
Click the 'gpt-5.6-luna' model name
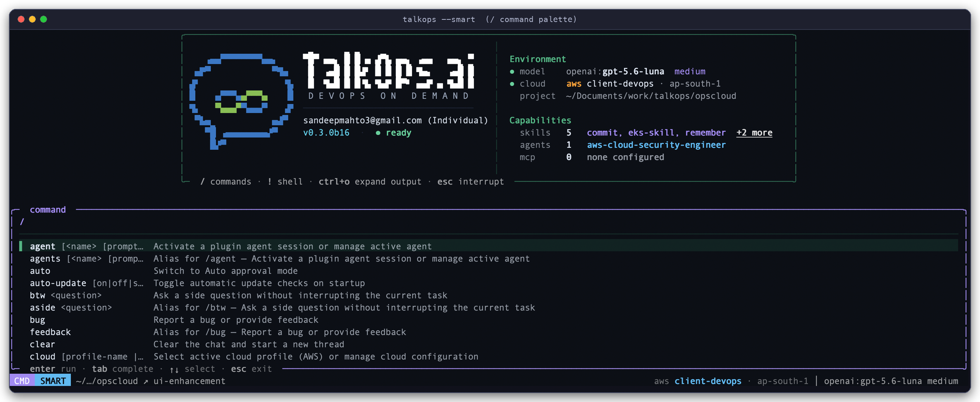(x=633, y=72)
